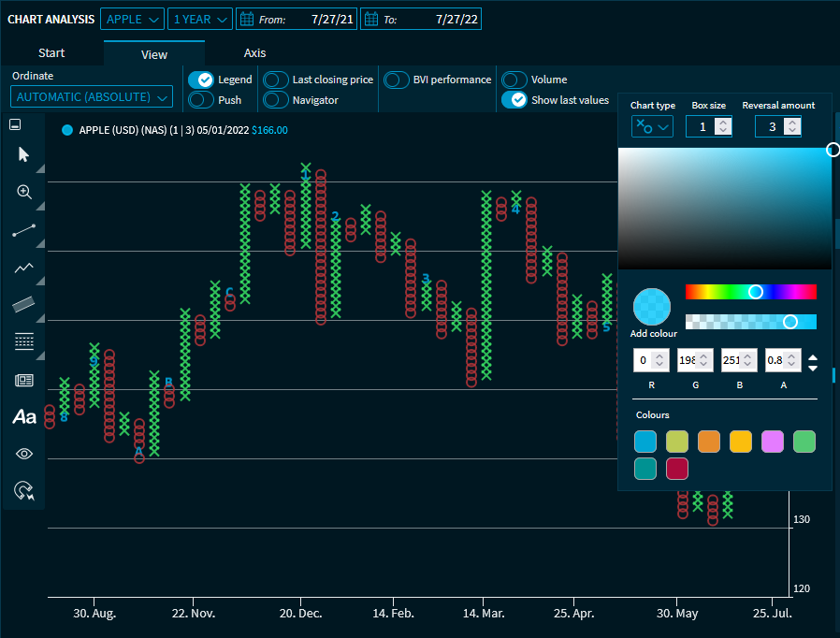Select the Aa text annotation tool
This screenshot has width=840, height=638.
[24, 417]
